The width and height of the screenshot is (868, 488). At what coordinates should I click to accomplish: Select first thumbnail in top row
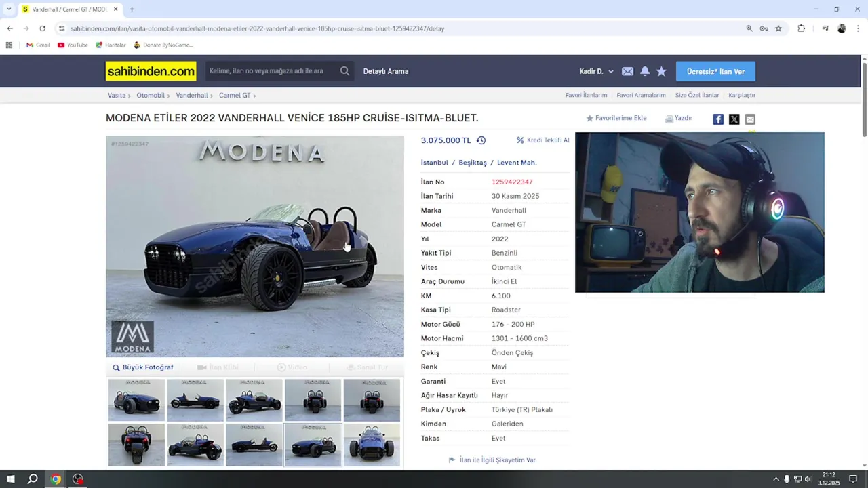point(136,400)
